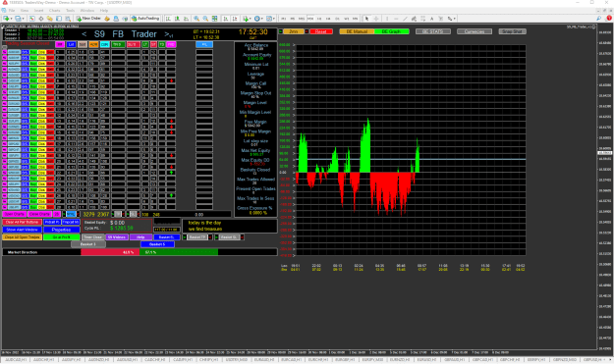
Task: Select the trendline drawing tool
Action: 405,19
